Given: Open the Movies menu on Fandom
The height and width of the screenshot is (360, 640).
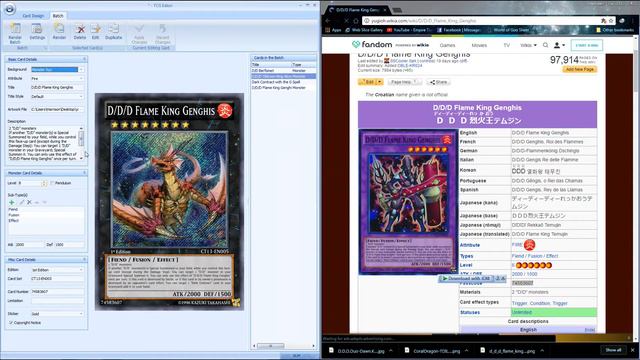Looking at the screenshot, I should tap(479, 45).
